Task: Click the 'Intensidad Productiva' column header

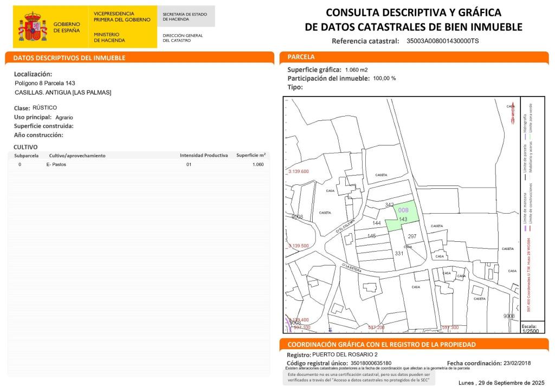Action: click(x=204, y=156)
